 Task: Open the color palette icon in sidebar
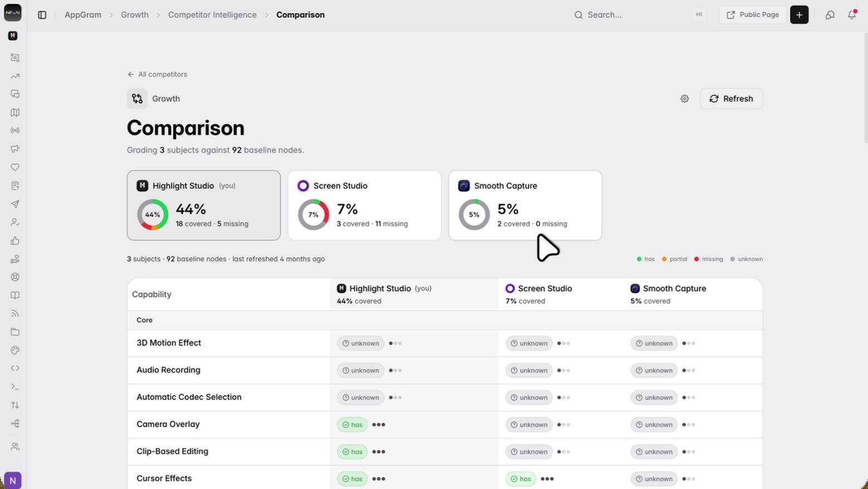point(15,350)
